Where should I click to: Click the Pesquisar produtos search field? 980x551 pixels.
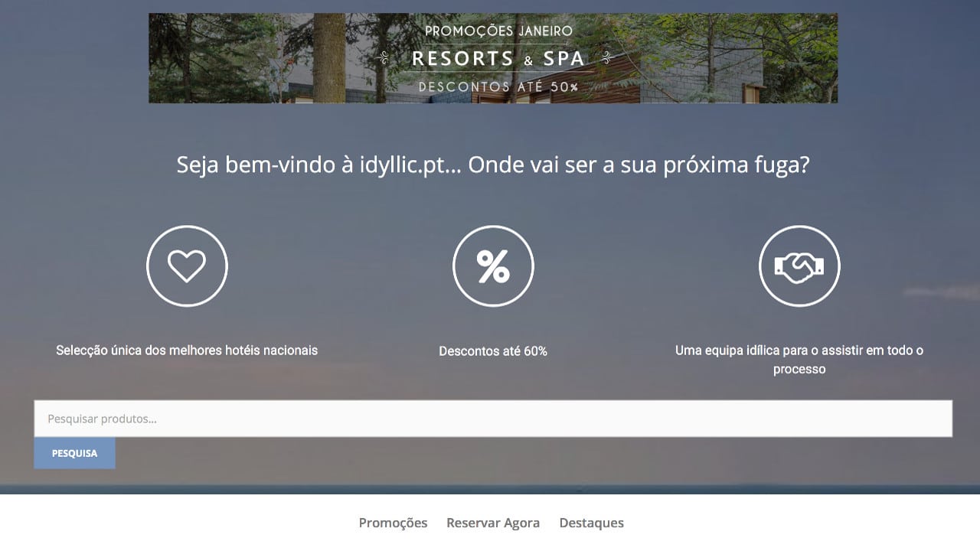tap(493, 419)
